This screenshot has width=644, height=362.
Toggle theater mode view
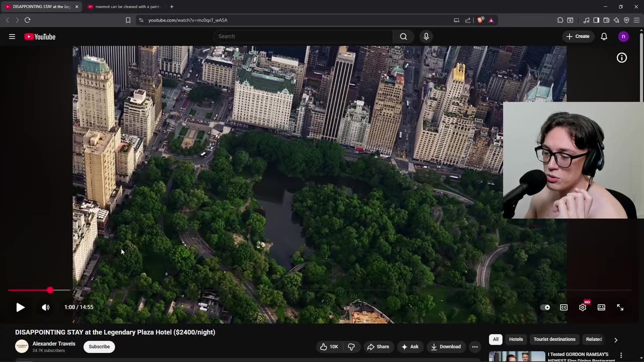[601, 307]
